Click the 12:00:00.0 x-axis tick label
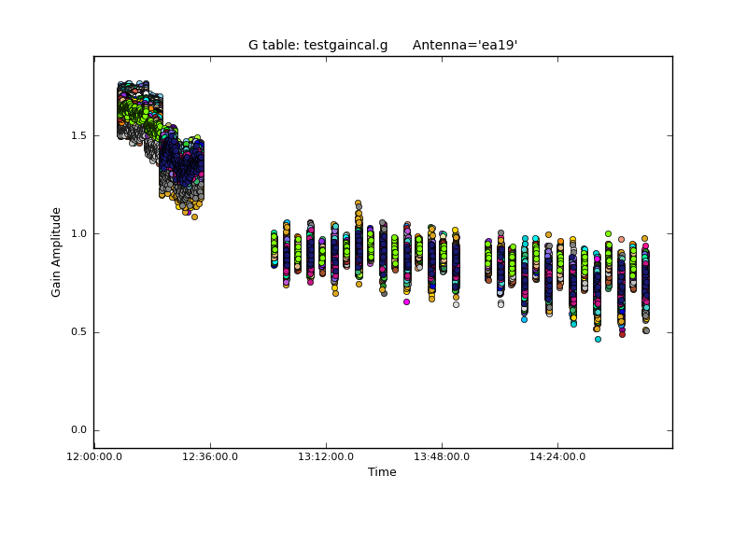 (93, 456)
